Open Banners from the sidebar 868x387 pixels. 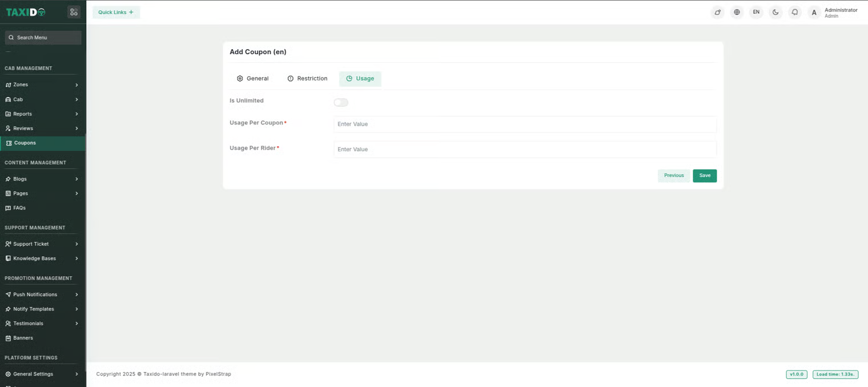coord(23,338)
